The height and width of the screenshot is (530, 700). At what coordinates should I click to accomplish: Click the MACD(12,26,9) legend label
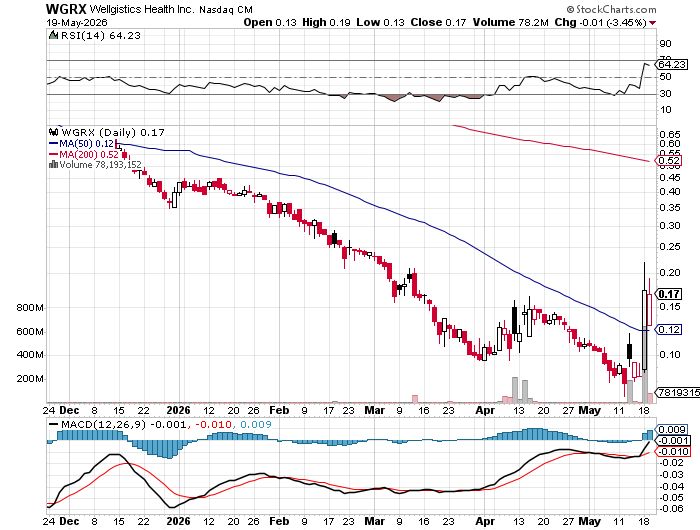pyautogui.click(x=103, y=424)
